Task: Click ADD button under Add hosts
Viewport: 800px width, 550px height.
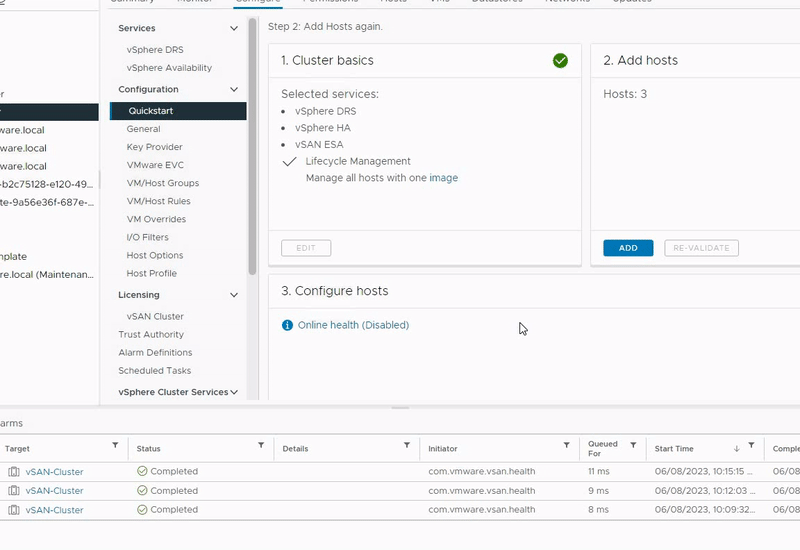Action: [x=628, y=248]
